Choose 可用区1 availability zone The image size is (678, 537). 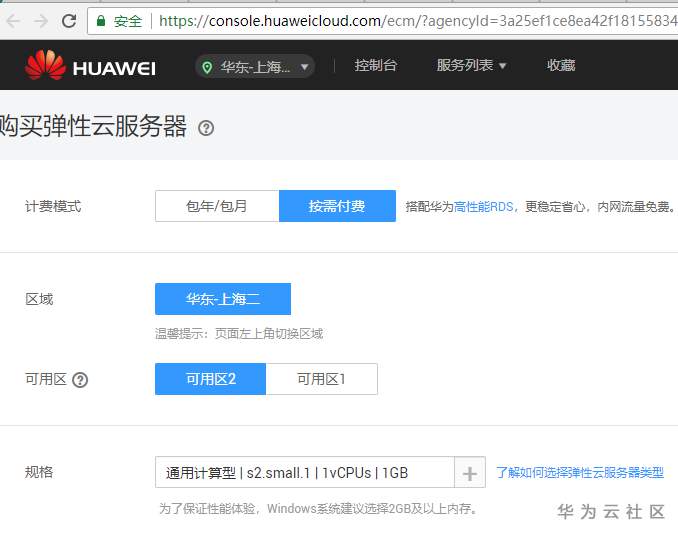click(x=322, y=379)
